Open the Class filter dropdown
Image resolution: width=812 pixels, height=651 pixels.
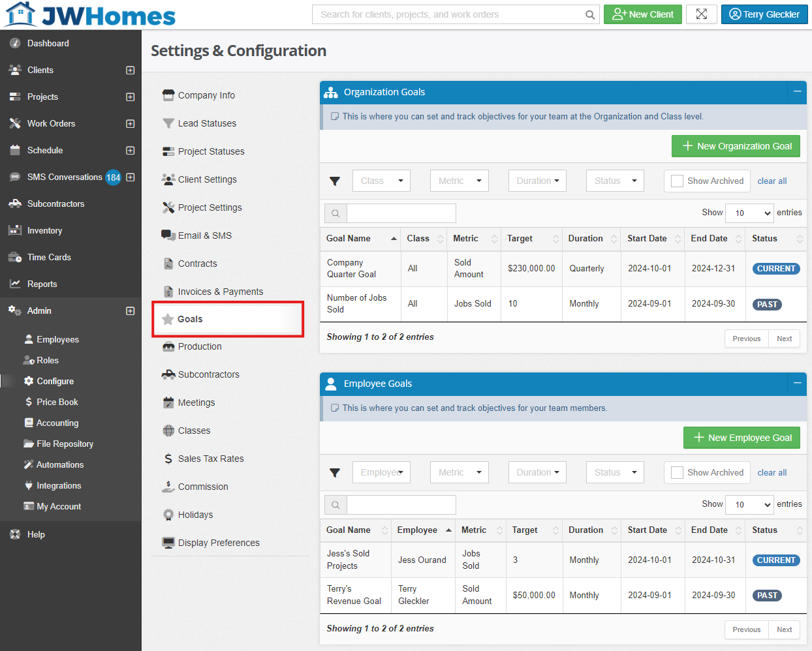(381, 181)
